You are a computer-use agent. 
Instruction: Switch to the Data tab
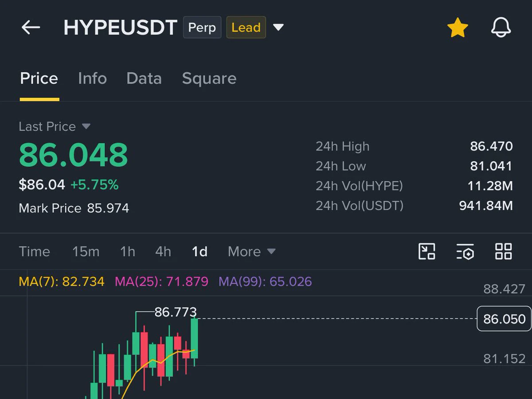click(144, 78)
